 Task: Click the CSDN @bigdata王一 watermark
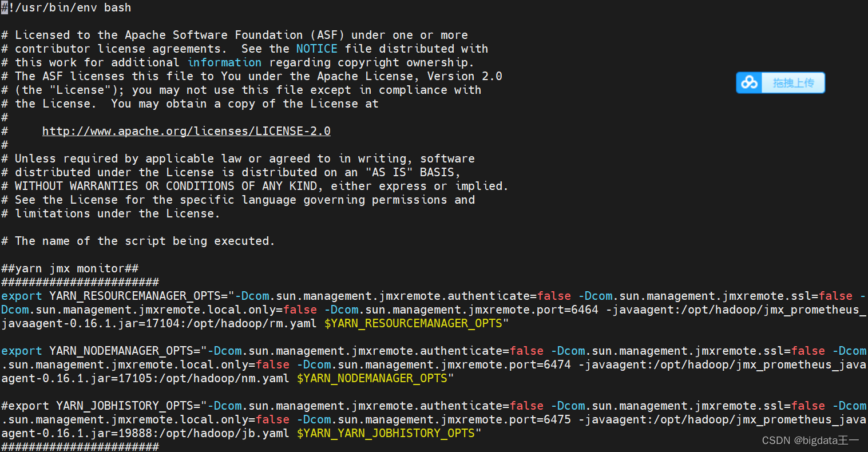(x=811, y=440)
